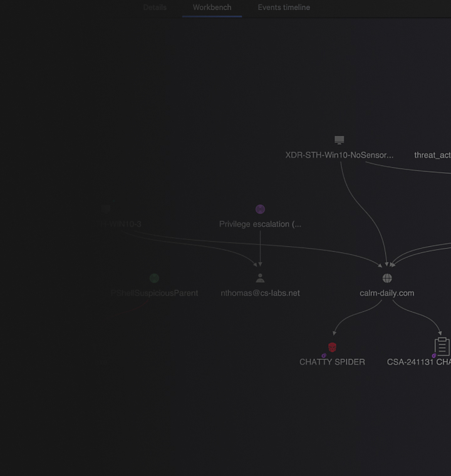Click the Privilege escalation label text
451x476 pixels.
(260, 224)
